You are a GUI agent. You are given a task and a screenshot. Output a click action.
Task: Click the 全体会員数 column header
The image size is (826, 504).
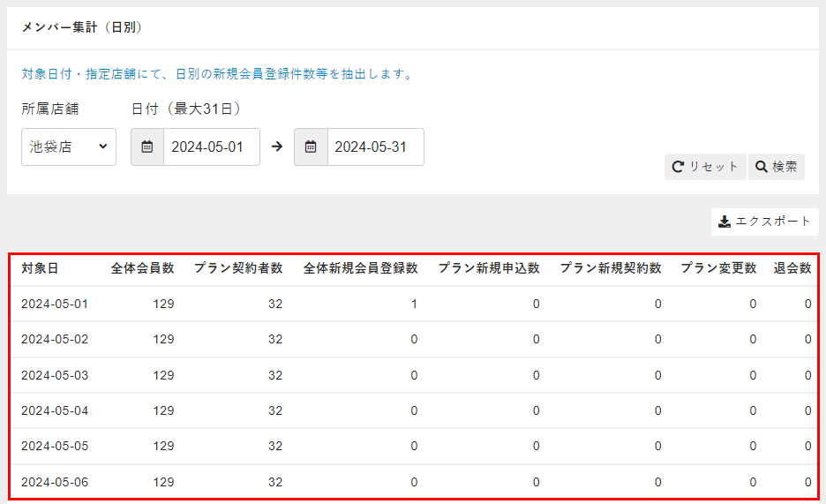coord(142,268)
